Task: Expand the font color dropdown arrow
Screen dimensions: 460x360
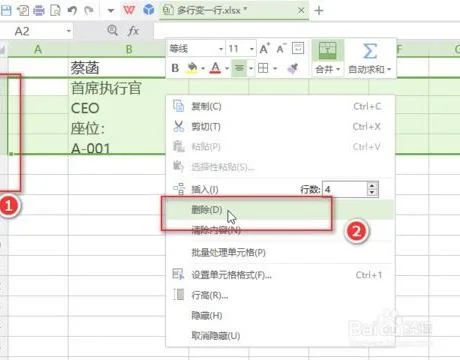Action: [227, 69]
